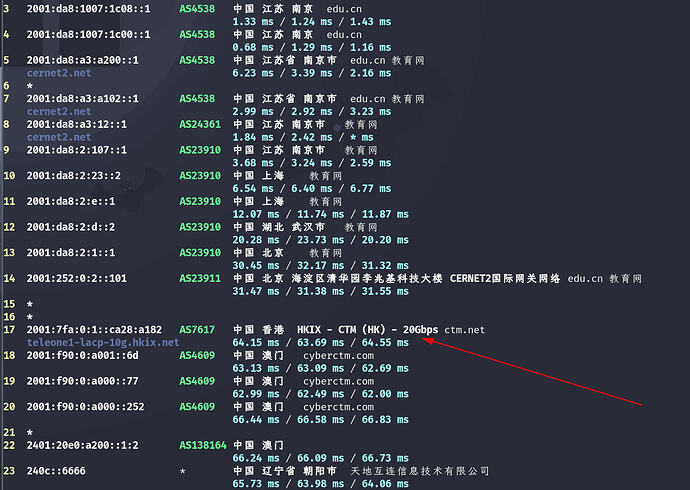690x490 pixels.
Task: Select IP 2401:20e0:a200::1:2 on hop 22
Action: pos(82,445)
